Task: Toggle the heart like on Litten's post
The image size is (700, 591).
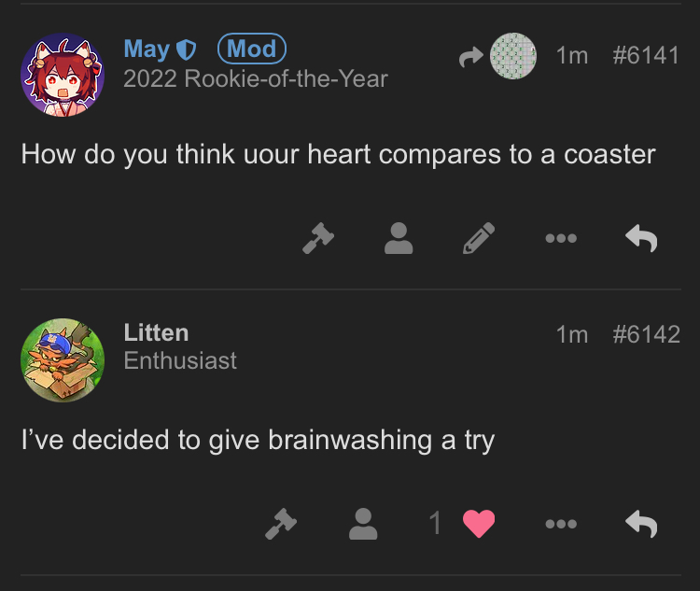Action: (479, 524)
